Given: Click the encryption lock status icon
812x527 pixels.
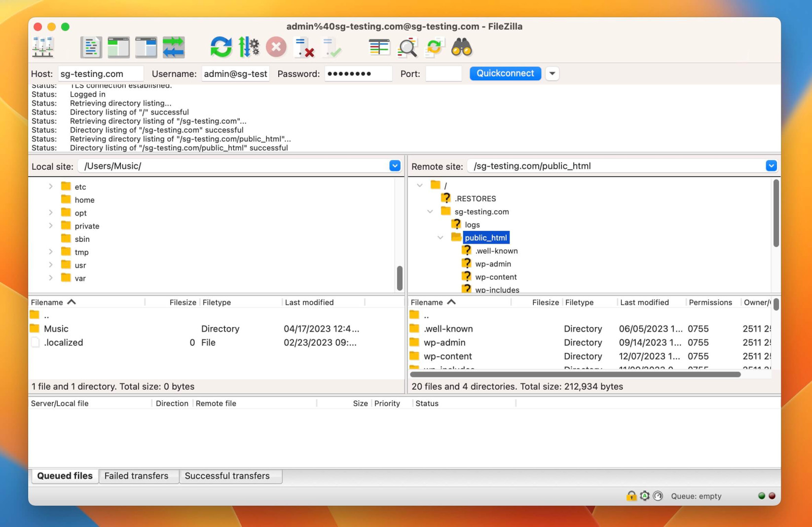Looking at the screenshot, I should click(x=631, y=496).
